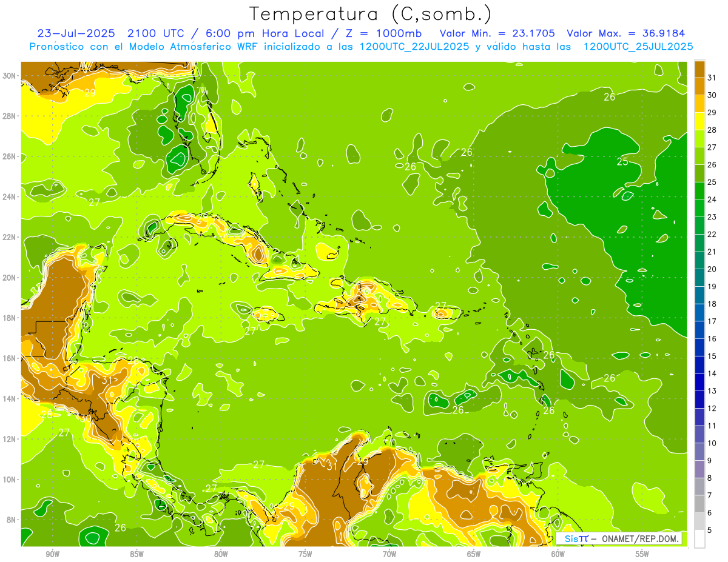Click the 85W longitude axis label
The height and width of the screenshot is (562, 728).
[x=136, y=554]
